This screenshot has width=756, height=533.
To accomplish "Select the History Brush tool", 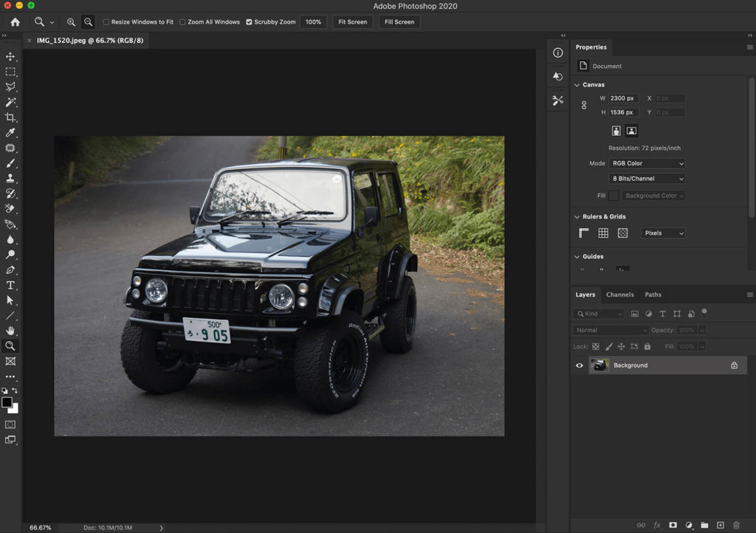I will tap(10, 193).
